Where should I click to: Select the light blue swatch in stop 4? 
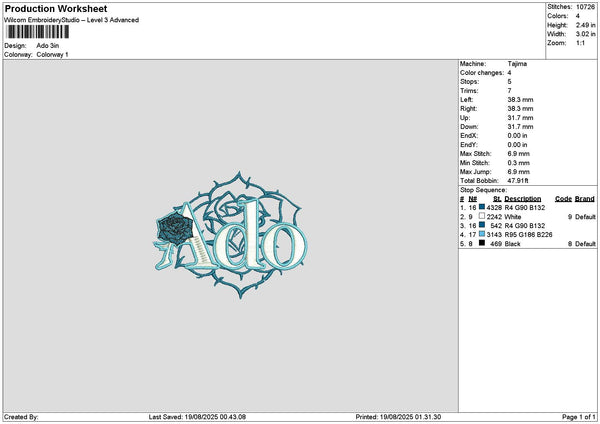482,234
